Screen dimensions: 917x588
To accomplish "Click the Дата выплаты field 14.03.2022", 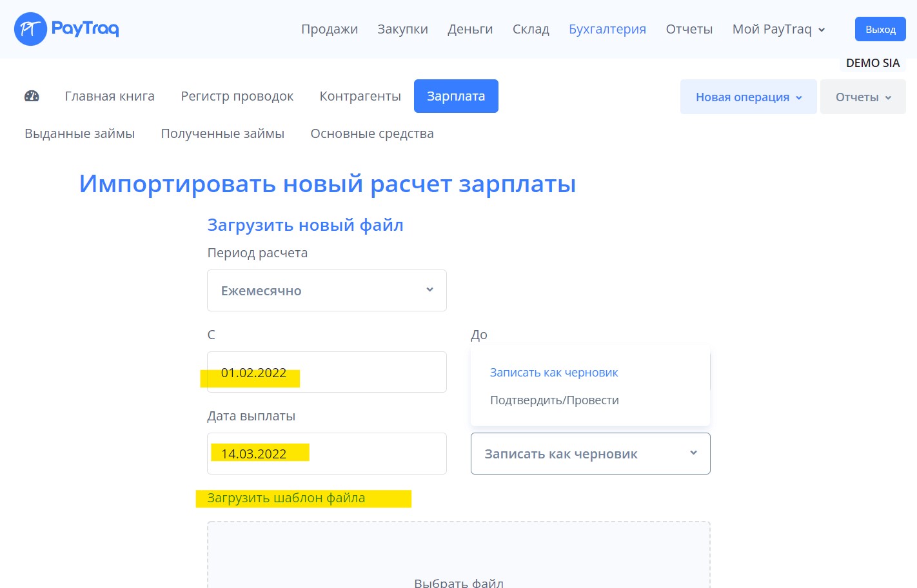I will point(327,454).
